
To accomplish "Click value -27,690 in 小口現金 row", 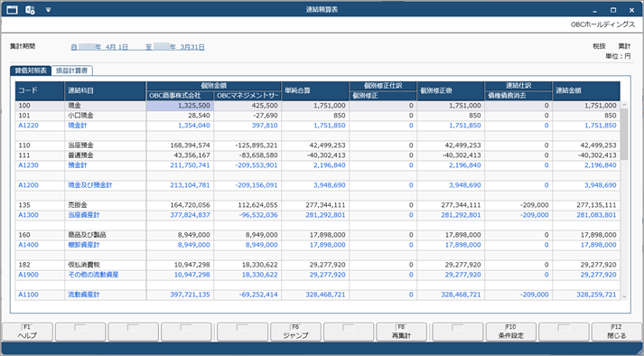I will click(266, 116).
